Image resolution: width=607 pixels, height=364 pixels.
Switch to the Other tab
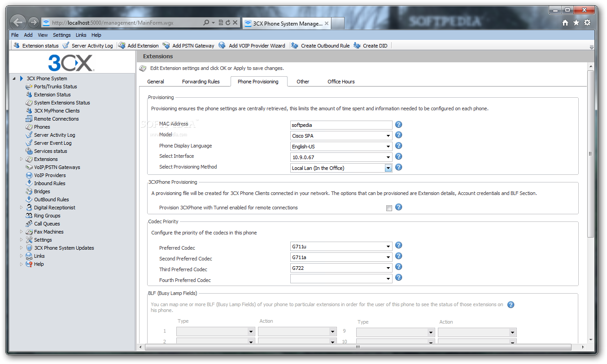coord(303,82)
